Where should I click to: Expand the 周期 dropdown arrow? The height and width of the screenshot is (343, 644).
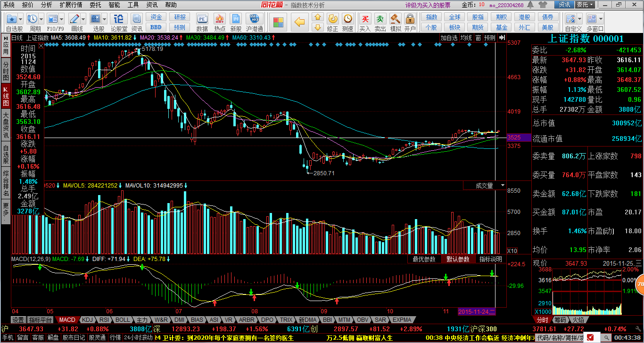click(41, 19)
